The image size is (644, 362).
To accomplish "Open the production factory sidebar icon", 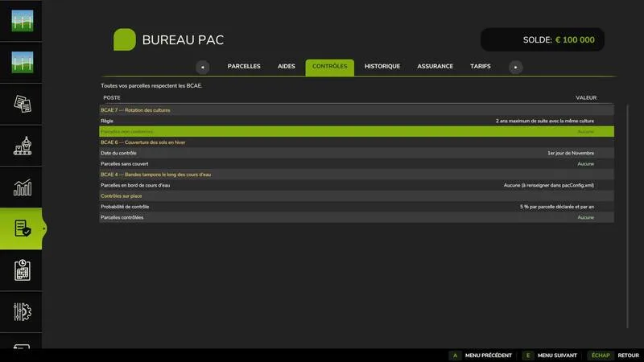I will [23, 146].
